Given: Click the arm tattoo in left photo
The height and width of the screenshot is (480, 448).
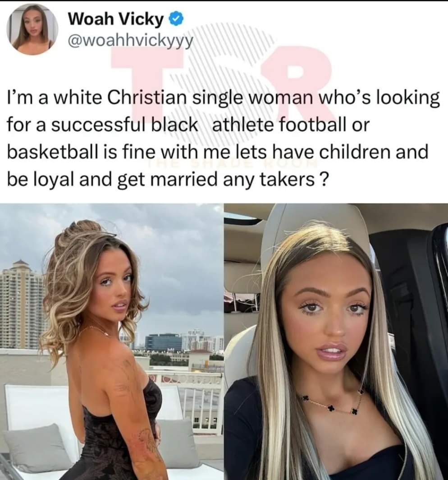Looking at the screenshot, I should click(147, 444).
